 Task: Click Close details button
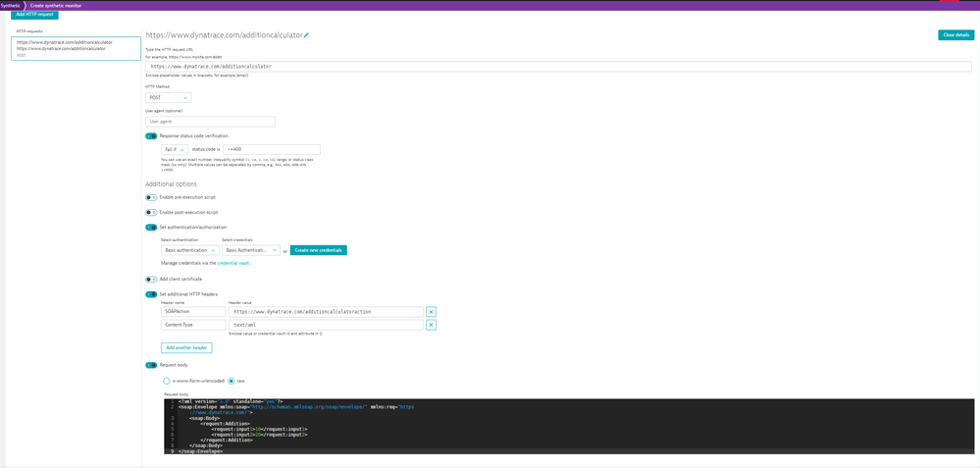[x=955, y=35]
